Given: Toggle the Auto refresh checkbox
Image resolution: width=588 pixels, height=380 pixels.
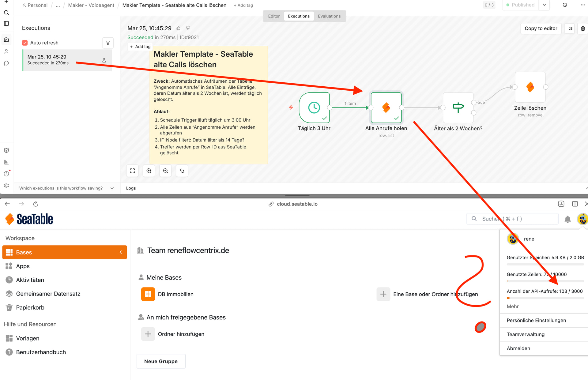Looking at the screenshot, I should (x=25, y=43).
